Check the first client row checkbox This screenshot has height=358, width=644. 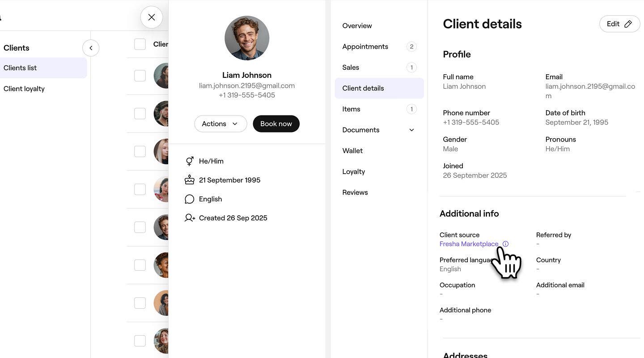pos(140,76)
